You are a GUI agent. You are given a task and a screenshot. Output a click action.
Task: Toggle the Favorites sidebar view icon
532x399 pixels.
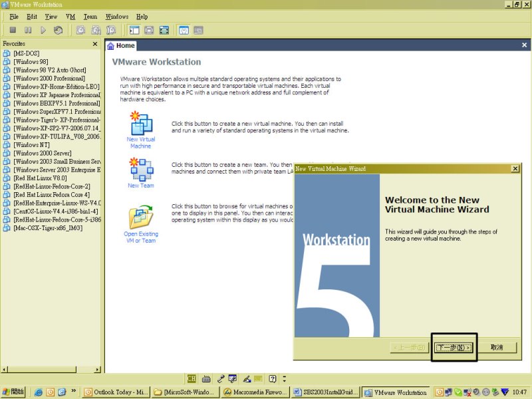coord(134,30)
